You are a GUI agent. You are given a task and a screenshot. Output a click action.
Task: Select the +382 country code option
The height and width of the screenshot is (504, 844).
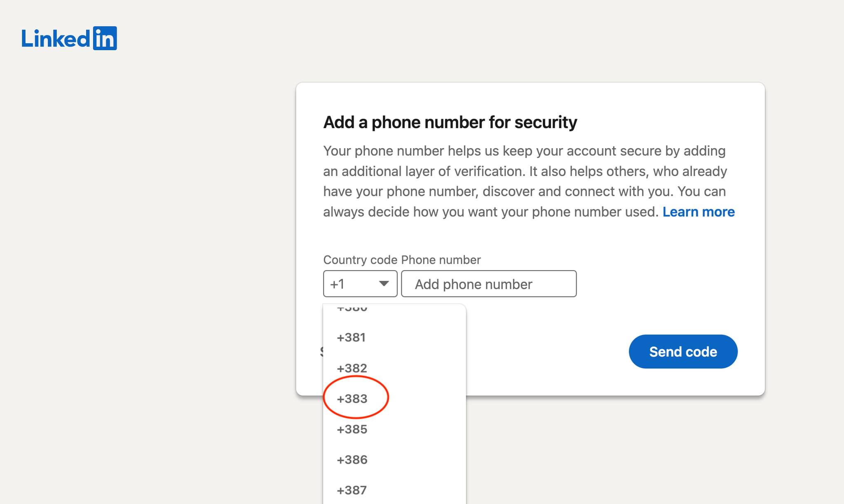[x=394, y=368]
